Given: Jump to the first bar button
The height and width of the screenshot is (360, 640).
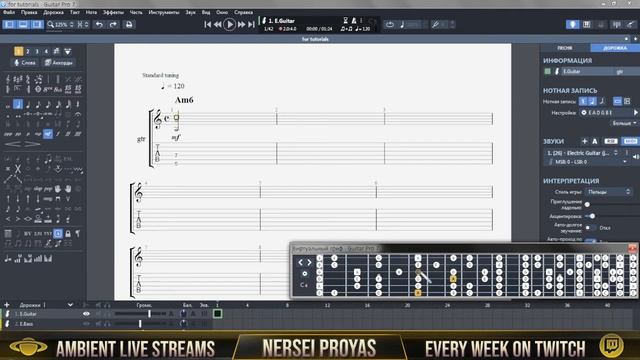Looking at the screenshot, I should point(208,24).
